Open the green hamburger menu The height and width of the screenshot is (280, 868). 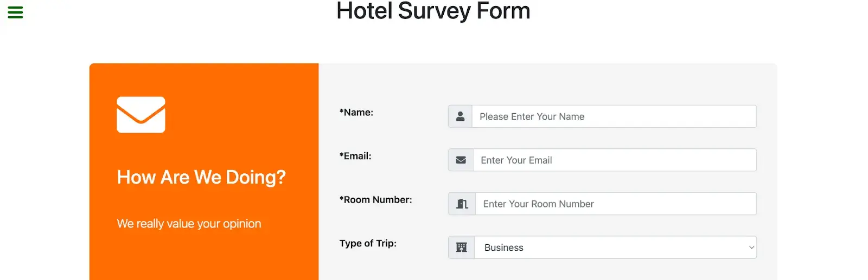coord(15,12)
